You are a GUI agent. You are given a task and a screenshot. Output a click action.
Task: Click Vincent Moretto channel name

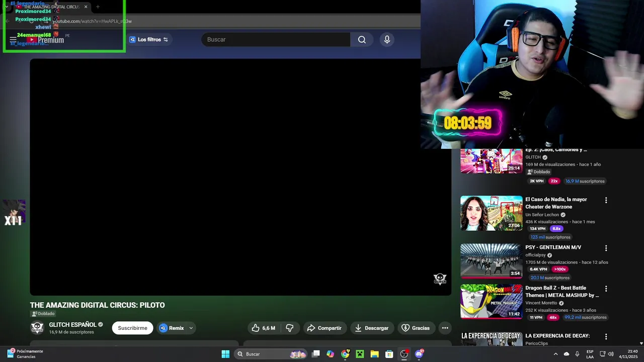(x=541, y=303)
